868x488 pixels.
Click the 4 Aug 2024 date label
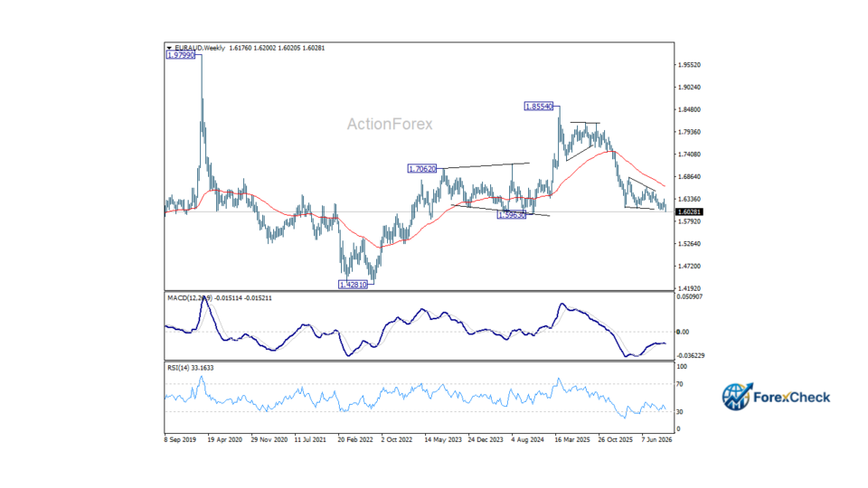point(527,440)
